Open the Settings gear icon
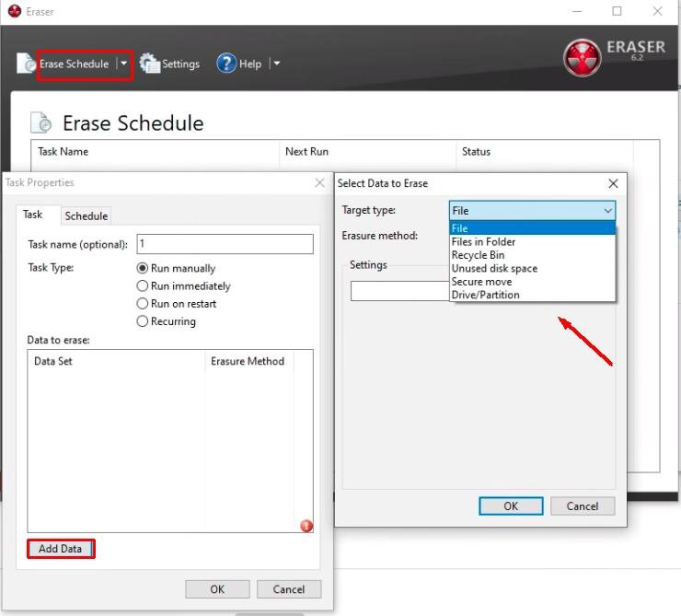Image resolution: width=681 pixels, height=616 pixels. 149,64
